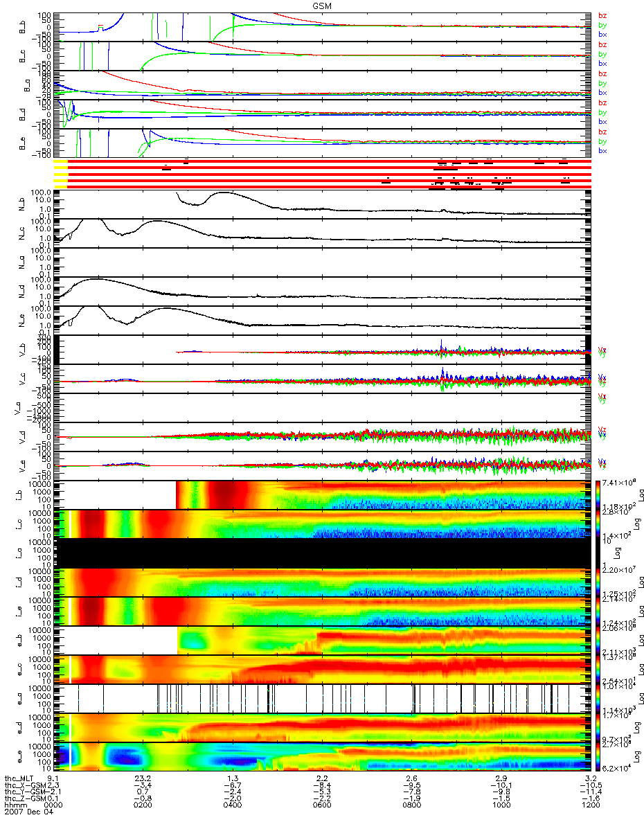Select the N_a density axis label

(x=21, y=262)
